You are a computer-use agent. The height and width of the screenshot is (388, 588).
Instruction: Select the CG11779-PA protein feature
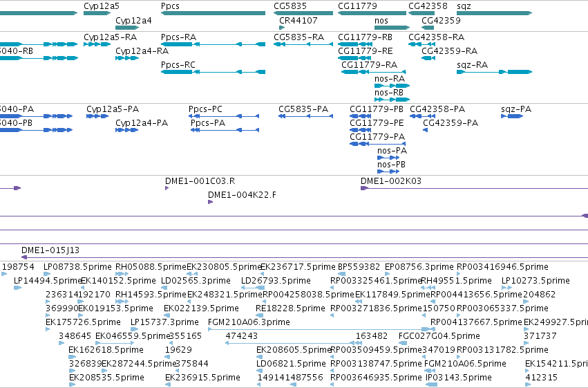coord(378,144)
